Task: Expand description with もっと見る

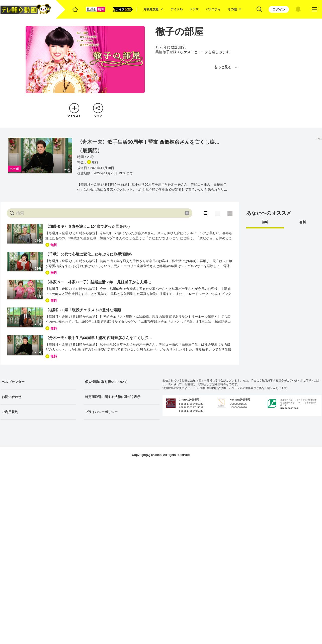Action: 226,67
